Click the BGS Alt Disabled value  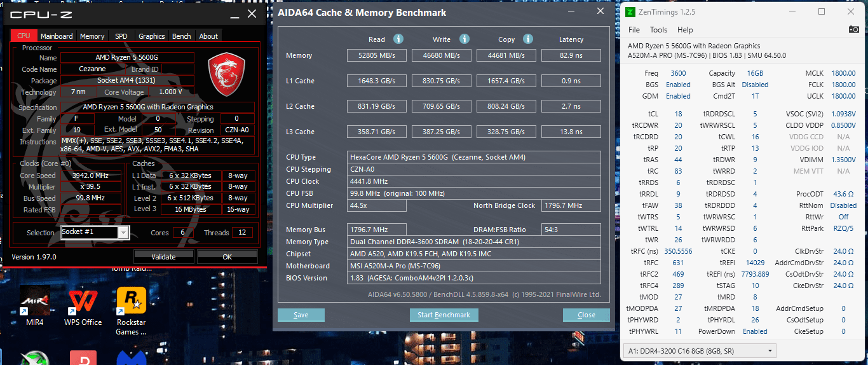[755, 85]
